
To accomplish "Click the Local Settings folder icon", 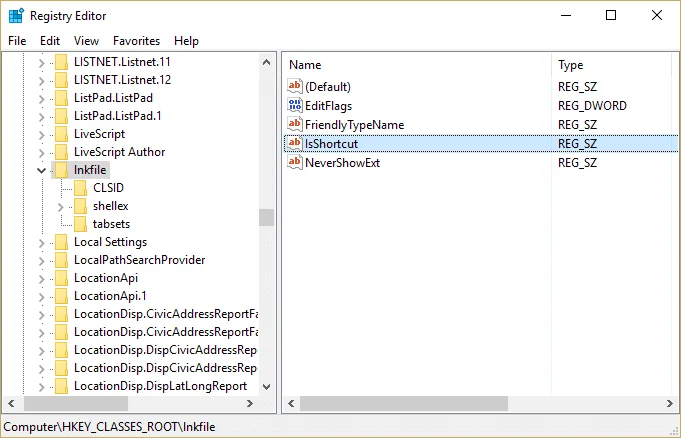I will click(x=61, y=242).
